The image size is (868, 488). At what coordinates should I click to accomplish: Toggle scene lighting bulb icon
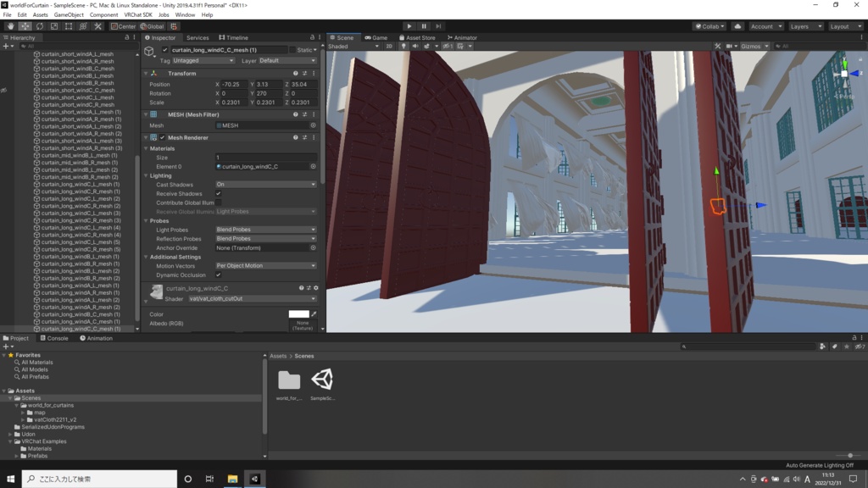[x=404, y=47]
